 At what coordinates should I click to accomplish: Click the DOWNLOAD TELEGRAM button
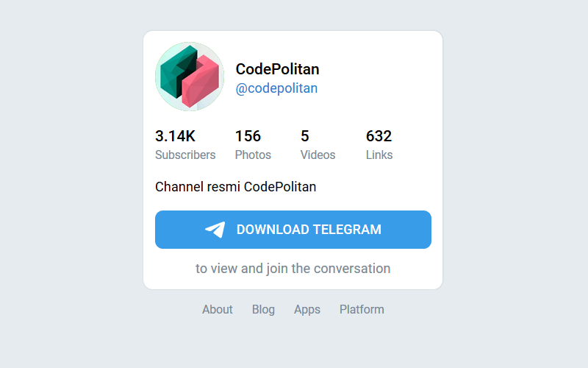[x=293, y=230]
